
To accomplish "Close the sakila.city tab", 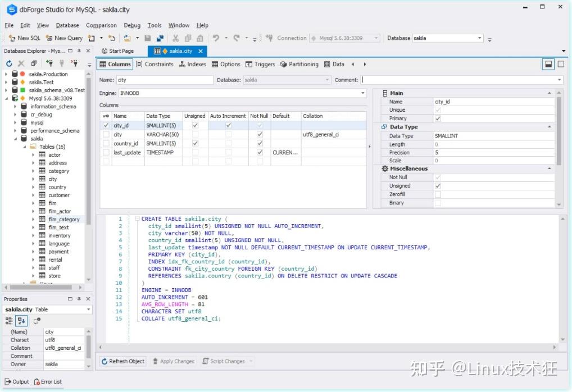I will point(200,51).
